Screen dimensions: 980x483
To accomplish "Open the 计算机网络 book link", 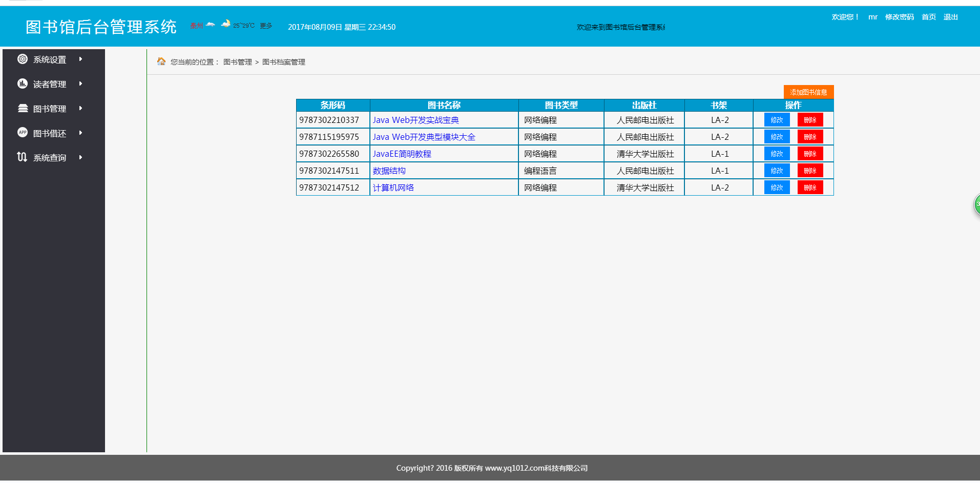I will [393, 187].
